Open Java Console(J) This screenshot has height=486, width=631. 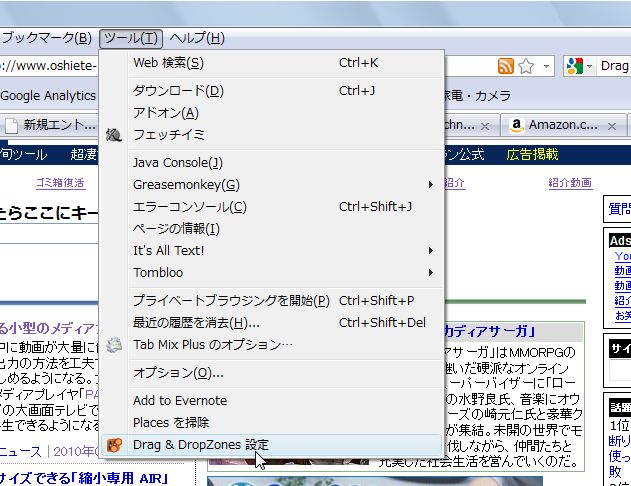pos(272,163)
